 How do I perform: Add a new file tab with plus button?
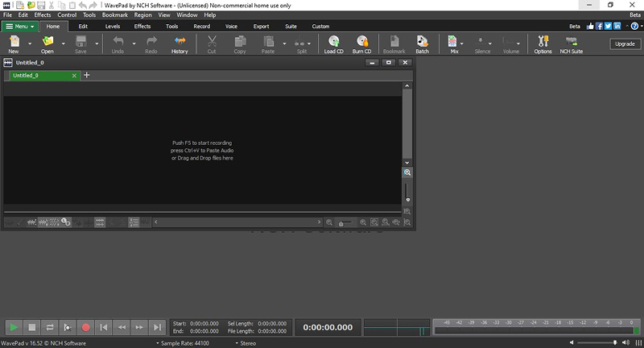pyautogui.click(x=87, y=75)
